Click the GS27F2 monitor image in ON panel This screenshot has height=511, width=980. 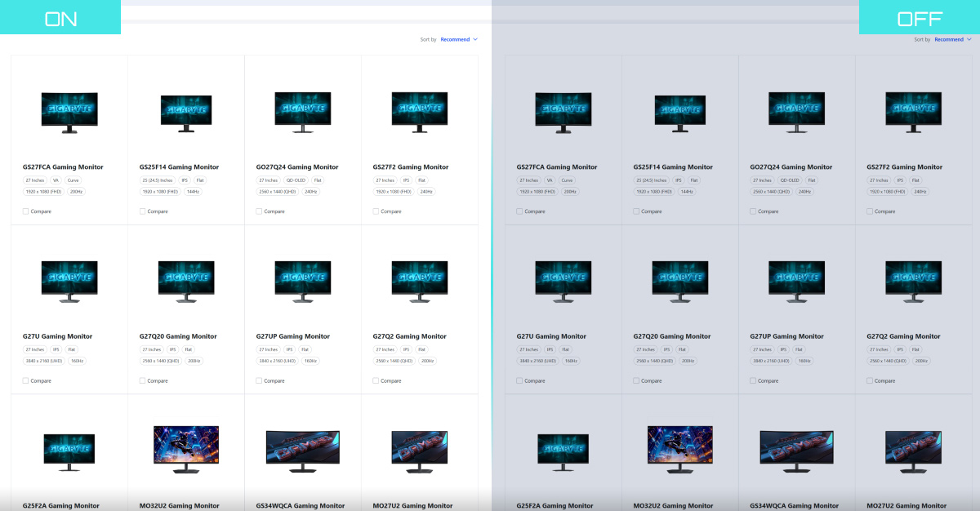(420, 112)
